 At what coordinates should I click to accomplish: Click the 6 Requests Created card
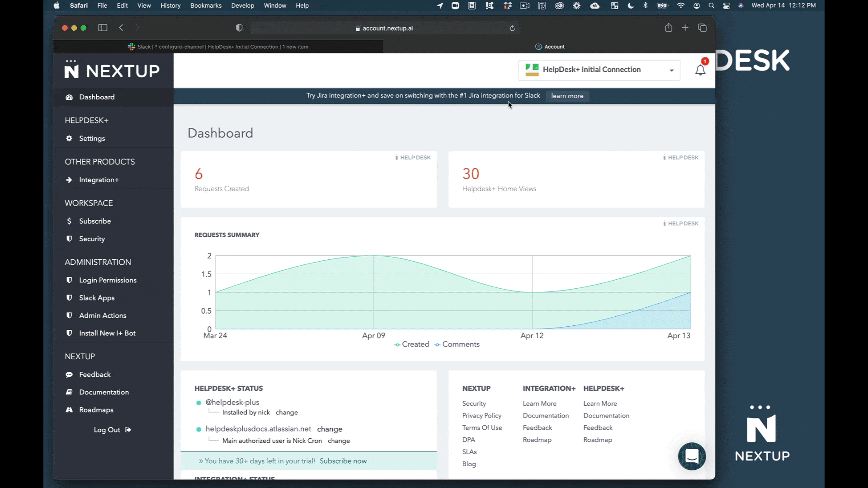(309, 179)
